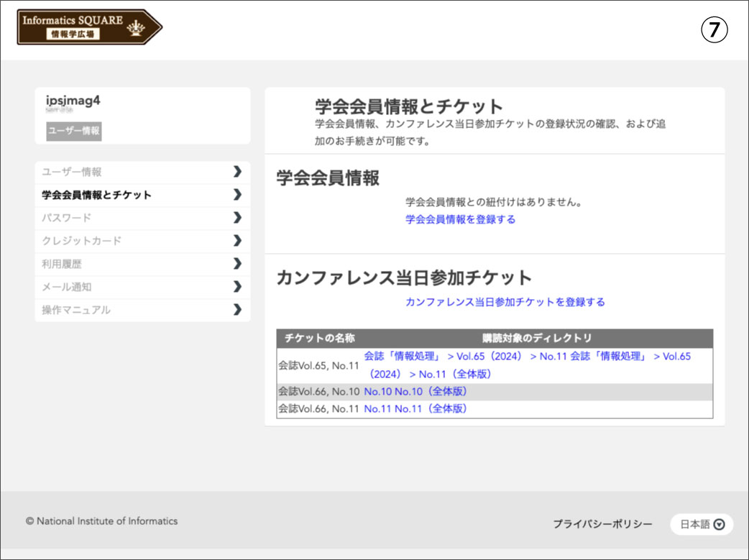
Task: Open 利用履歴 in the sidebar menu
Action: (x=62, y=264)
